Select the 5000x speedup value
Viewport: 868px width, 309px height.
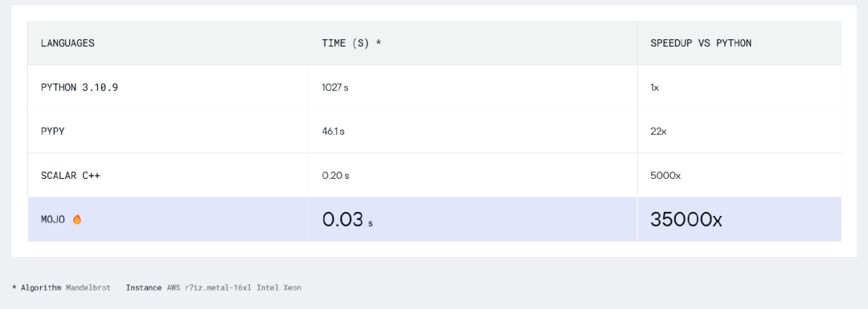[x=665, y=176]
